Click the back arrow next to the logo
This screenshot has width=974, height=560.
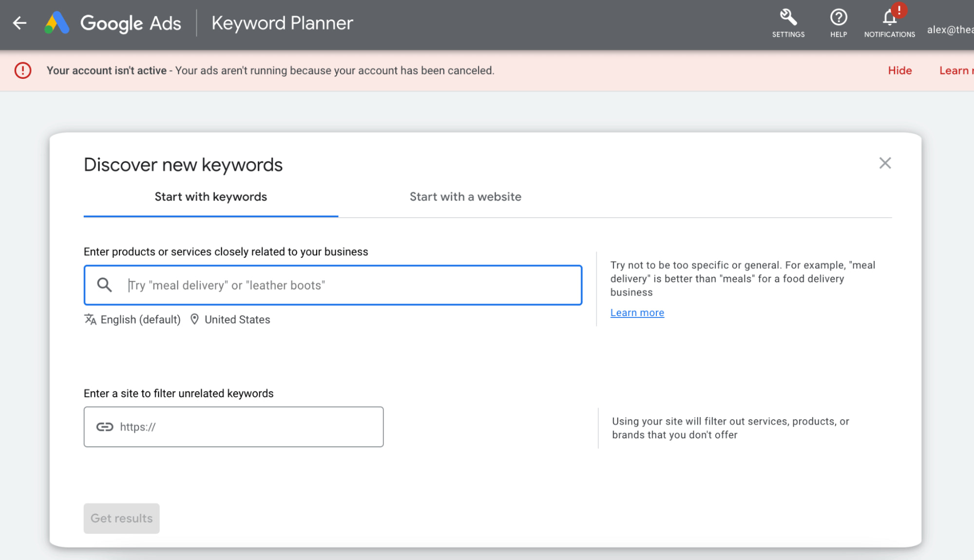(19, 23)
